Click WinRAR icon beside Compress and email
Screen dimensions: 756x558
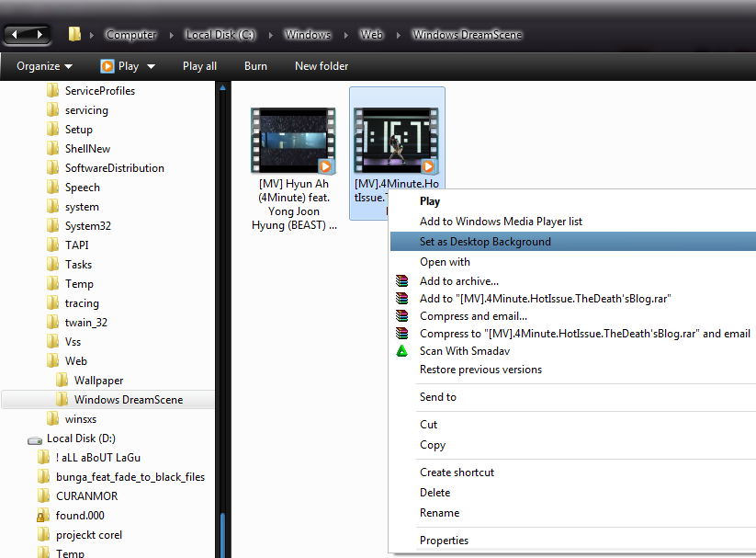pyautogui.click(x=401, y=316)
